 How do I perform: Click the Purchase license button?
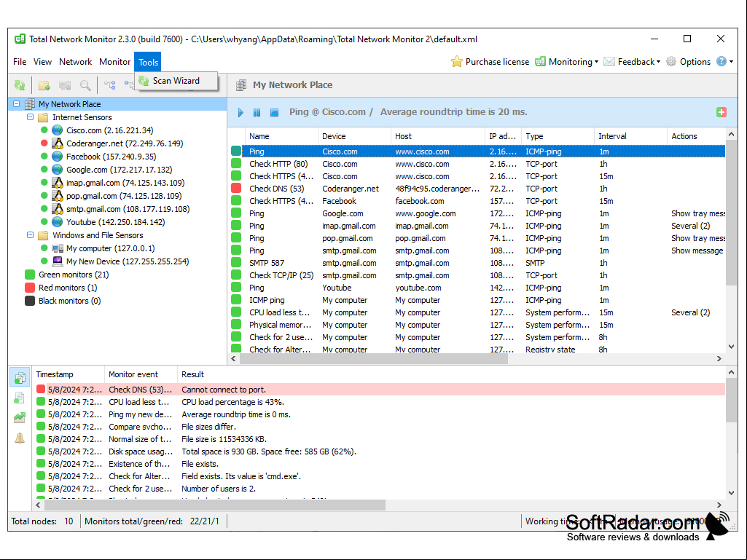[490, 61]
